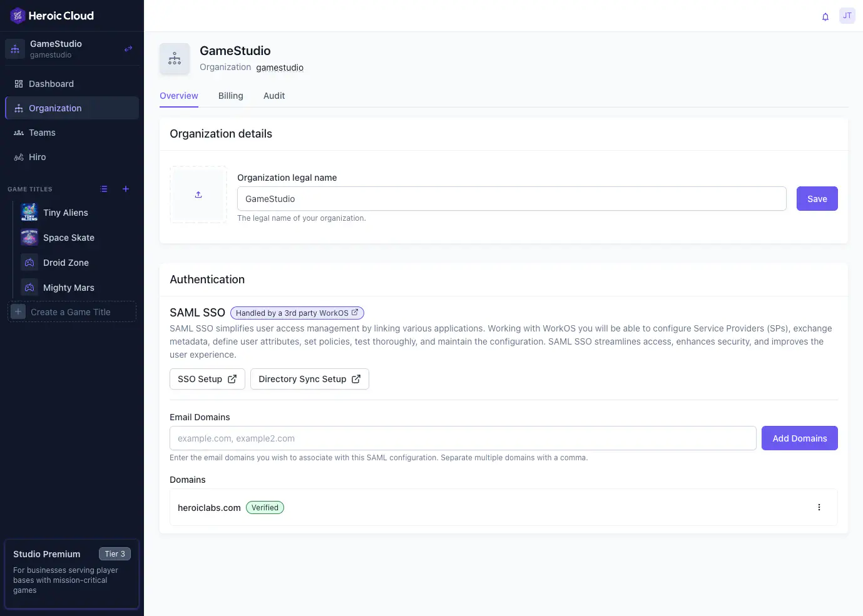Click the list view icon beside GAME TITLES

[x=104, y=189]
